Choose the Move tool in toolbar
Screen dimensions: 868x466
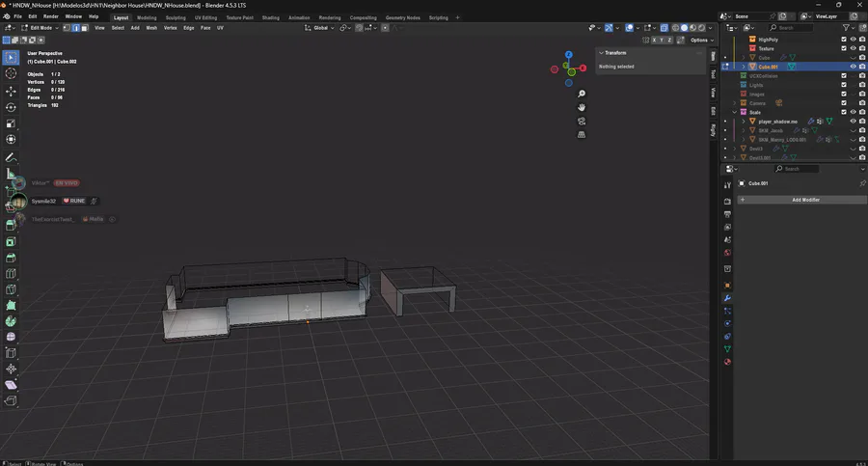11,91
